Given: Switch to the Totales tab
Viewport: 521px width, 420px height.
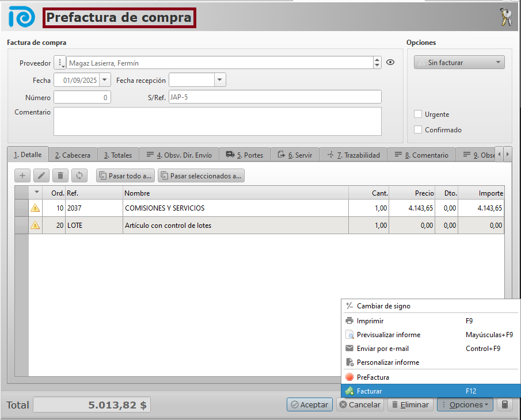Looking at the screenshot, I should coord(117,155).
